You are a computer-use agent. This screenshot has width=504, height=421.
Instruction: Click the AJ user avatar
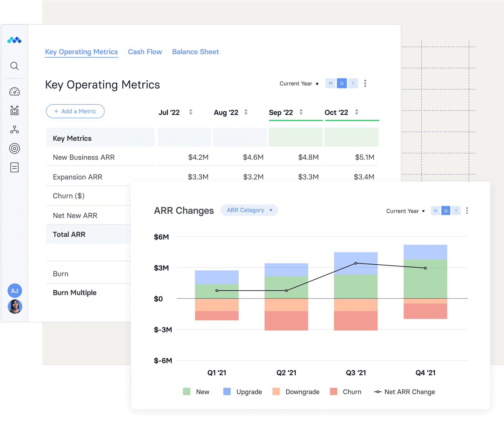pos(15,291)
